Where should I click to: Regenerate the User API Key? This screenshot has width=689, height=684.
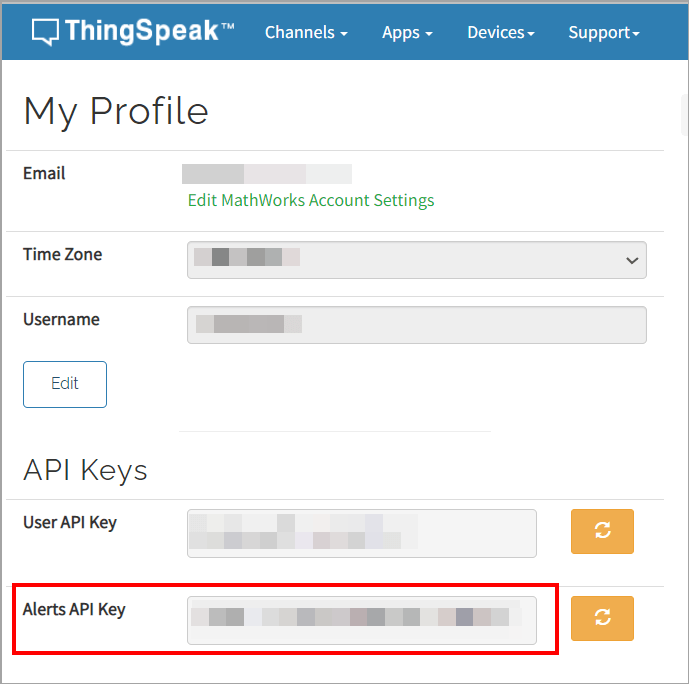(x=602, y=531)
